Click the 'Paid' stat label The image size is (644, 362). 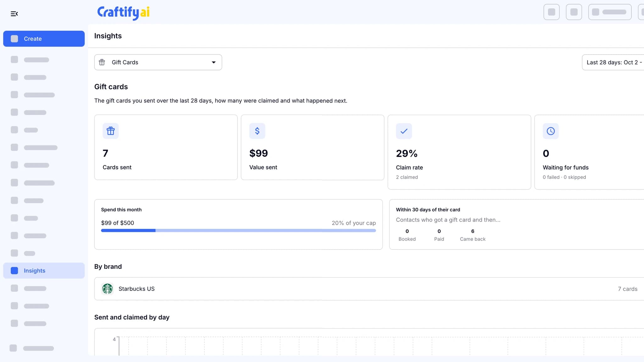click(439, 239)
